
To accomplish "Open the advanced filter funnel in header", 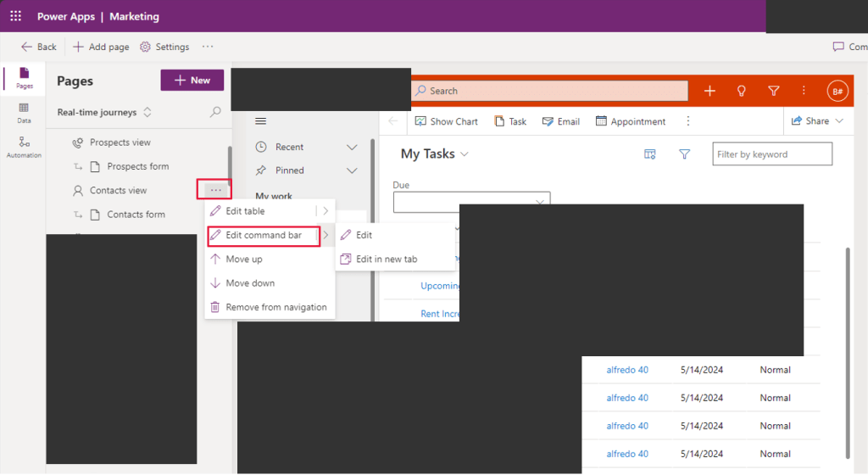I will [x=773, y=91].
